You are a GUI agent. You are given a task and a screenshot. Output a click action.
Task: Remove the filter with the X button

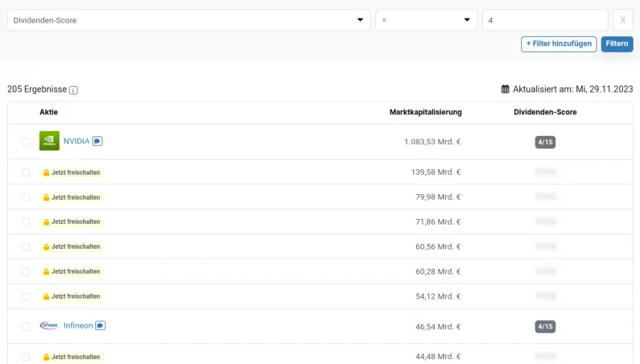(622, 20)
